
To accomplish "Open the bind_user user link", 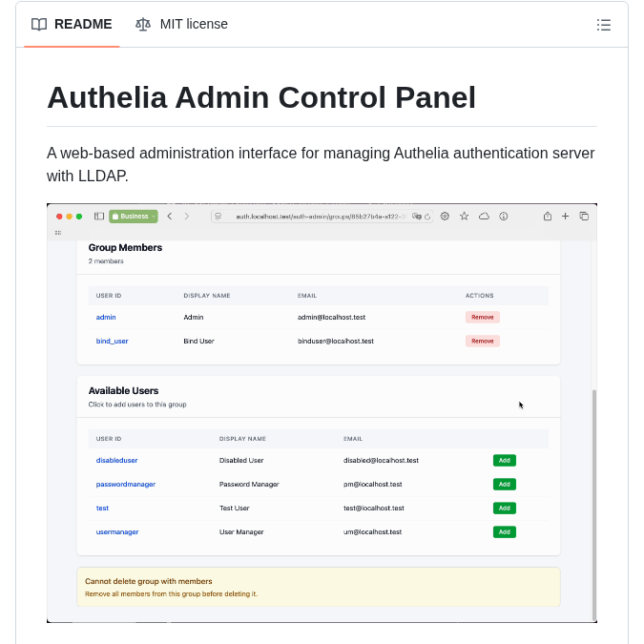I will pos(113,341).
